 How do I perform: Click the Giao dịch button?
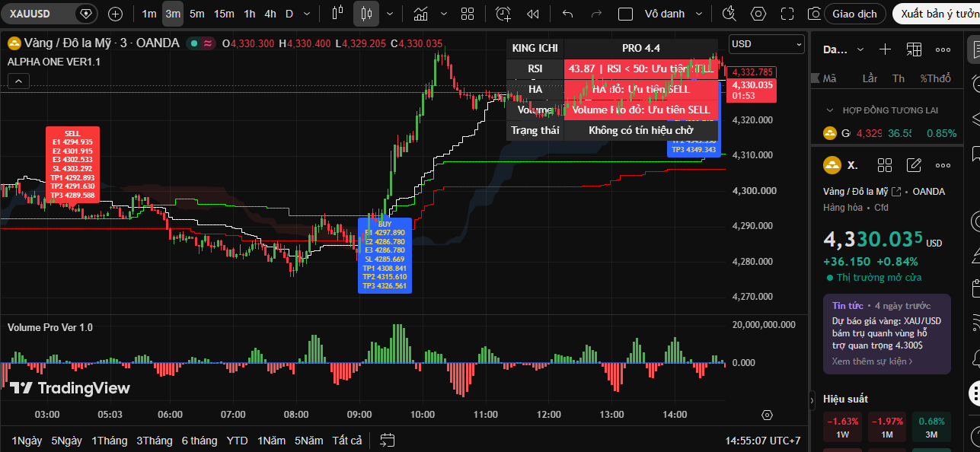854,14
